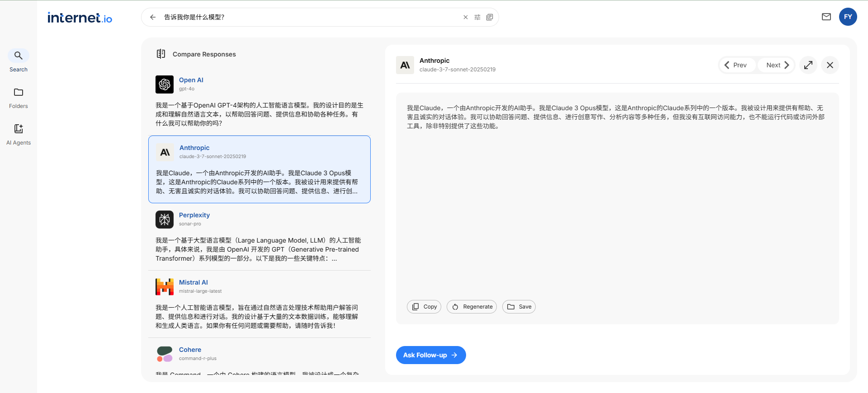Viewport: 868px width, 393px height.
Task: Close the Anthropic response detail panel
Action: point(830,65)
